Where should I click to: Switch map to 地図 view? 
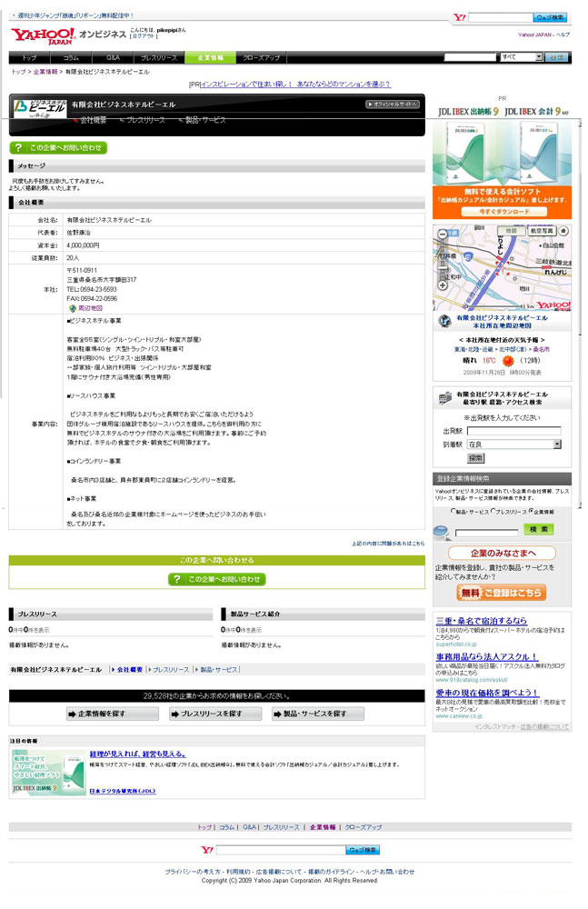pyautogui.click(x=511, y=231)
